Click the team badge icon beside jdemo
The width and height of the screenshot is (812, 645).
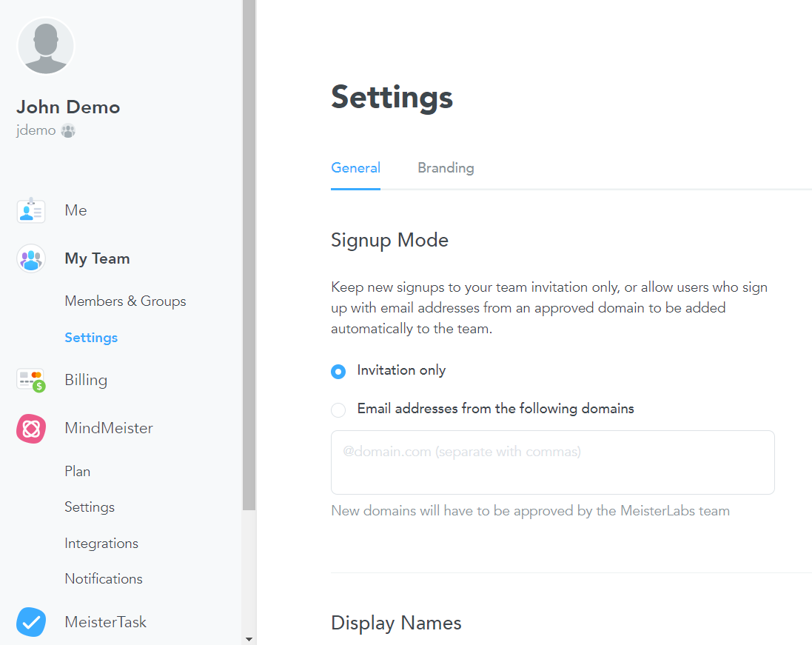point(68,130)
